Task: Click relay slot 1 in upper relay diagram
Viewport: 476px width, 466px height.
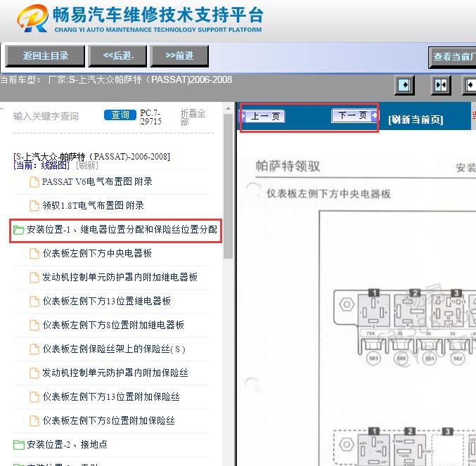Action: tap(373, 309)
